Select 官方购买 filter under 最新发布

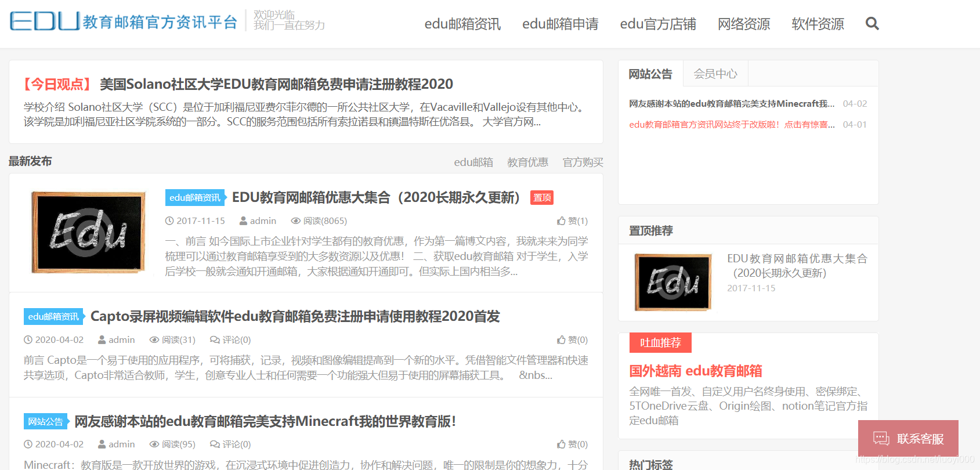[x=583, y=162]
